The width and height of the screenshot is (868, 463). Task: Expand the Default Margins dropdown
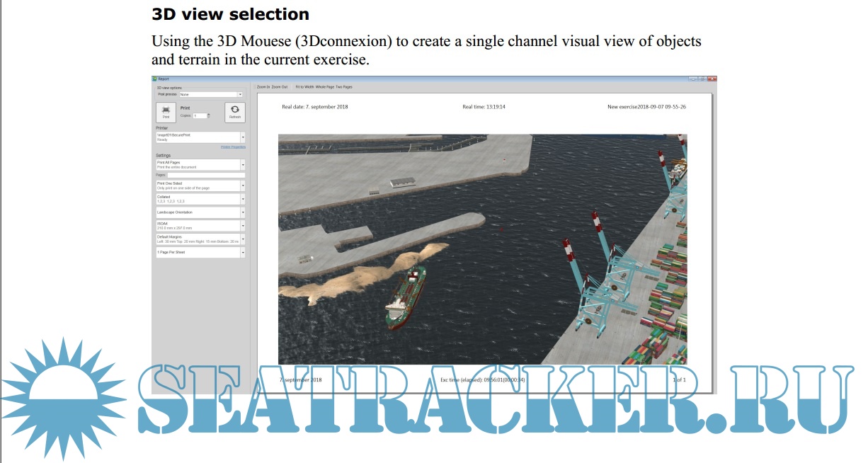tap(243, 239)
